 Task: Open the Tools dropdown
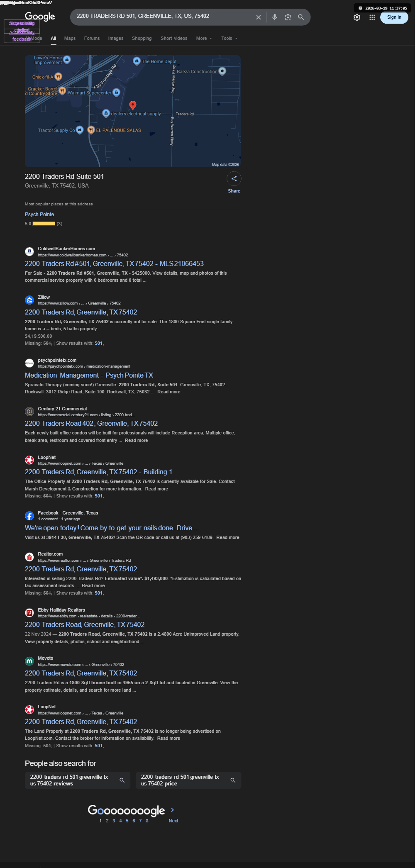click(229, 38)
